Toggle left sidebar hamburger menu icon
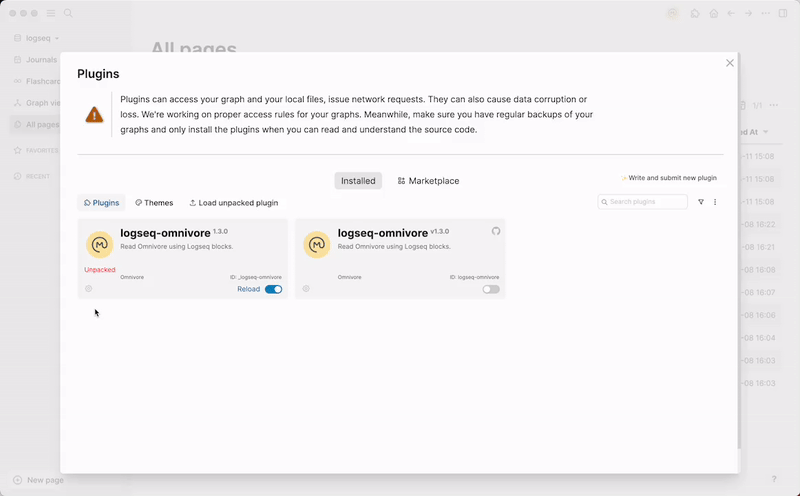800x496 pixels. coord(51,13)
